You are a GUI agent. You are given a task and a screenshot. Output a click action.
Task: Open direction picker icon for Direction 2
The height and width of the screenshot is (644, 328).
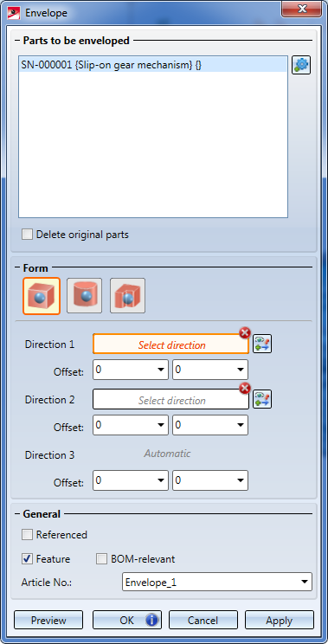coord(262,399)
